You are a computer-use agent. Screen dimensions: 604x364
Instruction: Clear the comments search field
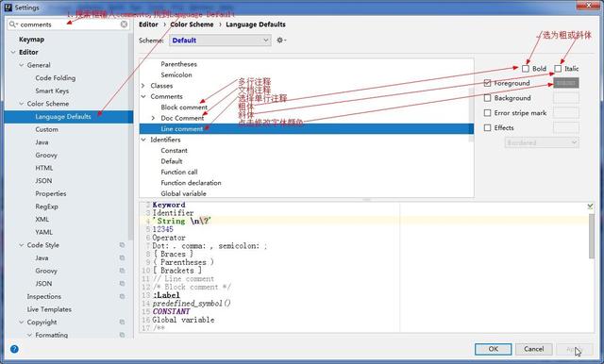pyautogui.click(x=124, y=25)
